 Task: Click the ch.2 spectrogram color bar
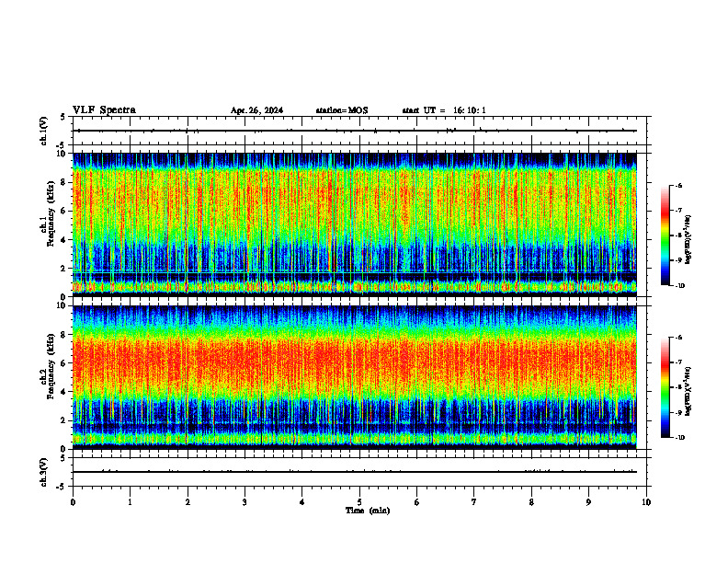665,387
